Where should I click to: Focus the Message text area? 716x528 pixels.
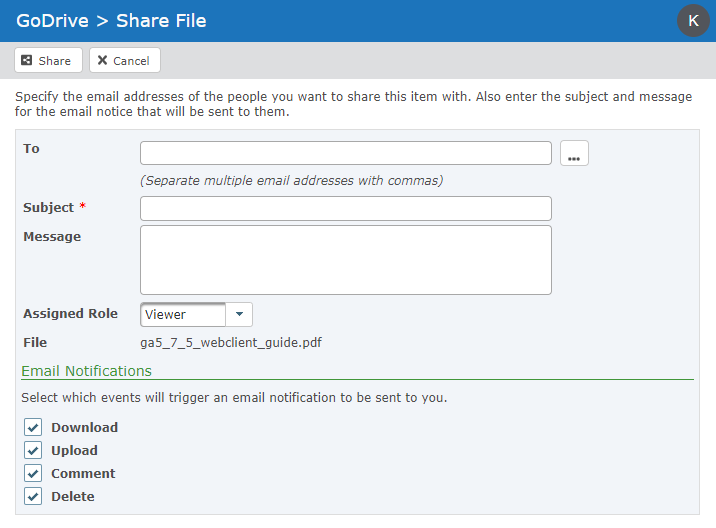point(346,260)
